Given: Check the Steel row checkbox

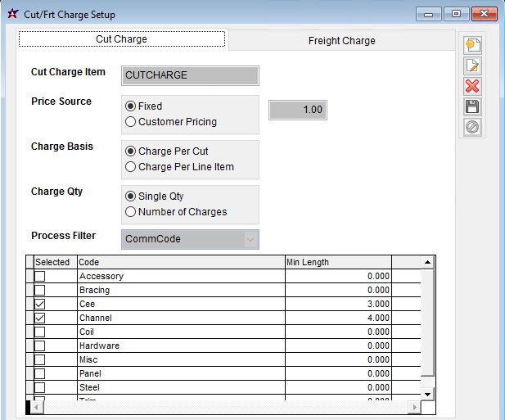Looking at the screenshot, I should click(40, 387).
